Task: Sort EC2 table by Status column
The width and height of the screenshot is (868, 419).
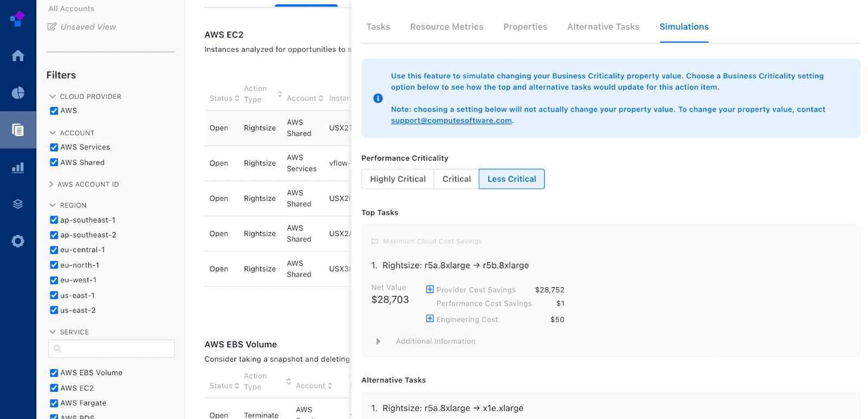Action: (x=224, y=98)
